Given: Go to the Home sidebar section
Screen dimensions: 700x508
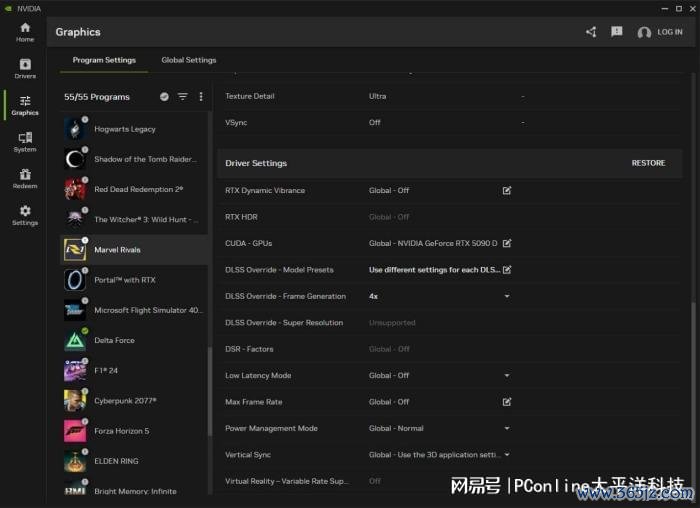Looking at the screenshot, I should (x=25, y=32).
